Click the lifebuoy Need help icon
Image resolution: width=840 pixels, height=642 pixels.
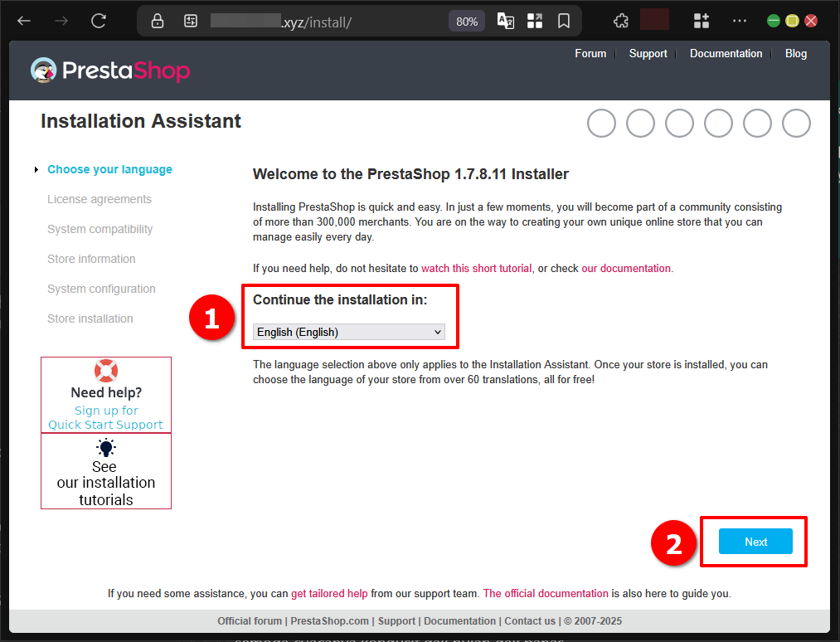[x=106, y=371]
